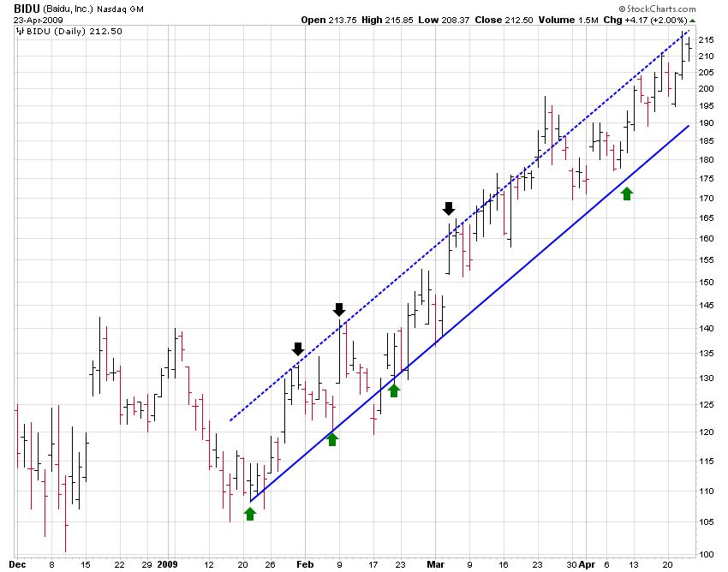Click the Dec month label on date axis
Screen dimensions: 728x572
[18, 564]
